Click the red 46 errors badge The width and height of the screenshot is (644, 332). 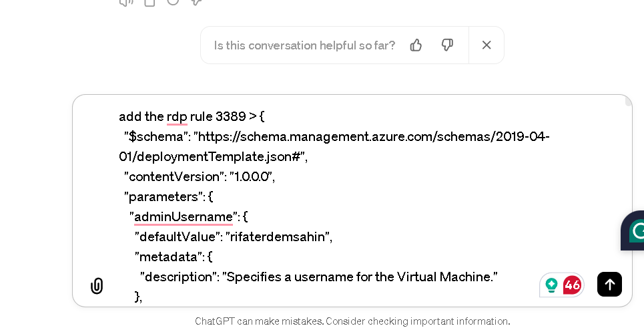click(572, 285)
